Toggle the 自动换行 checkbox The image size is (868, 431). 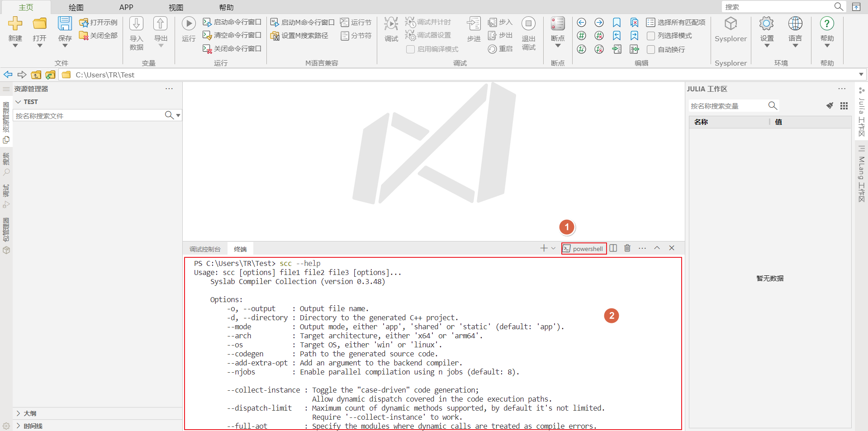coord(651,49)
